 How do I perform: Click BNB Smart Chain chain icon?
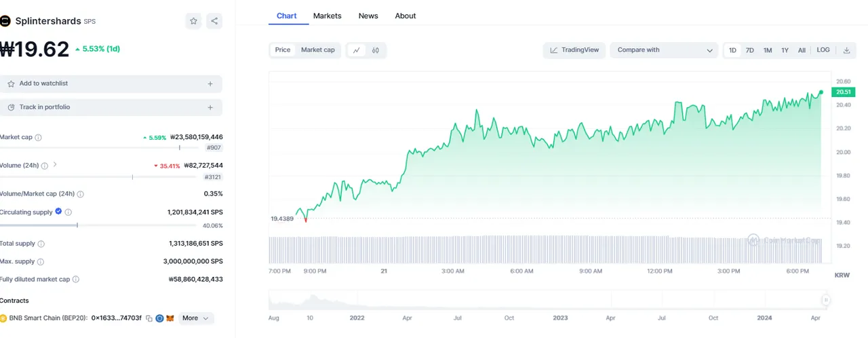click(3, 318)
